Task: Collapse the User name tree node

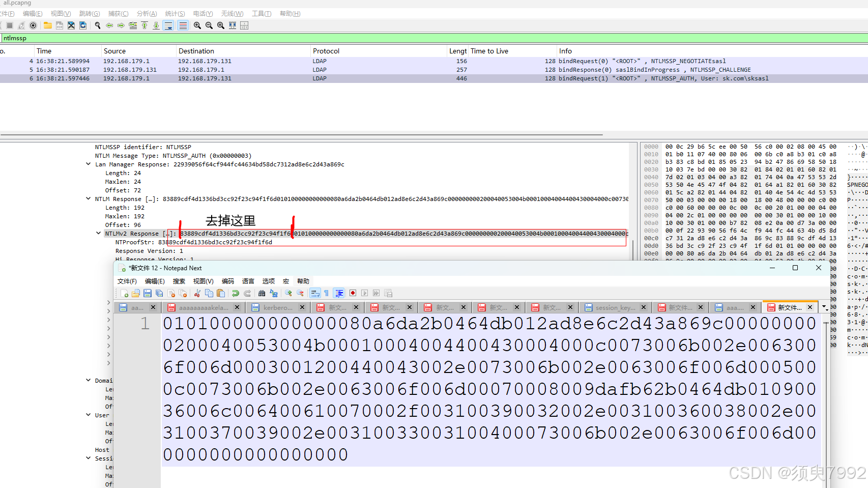Action: point(89,415)
